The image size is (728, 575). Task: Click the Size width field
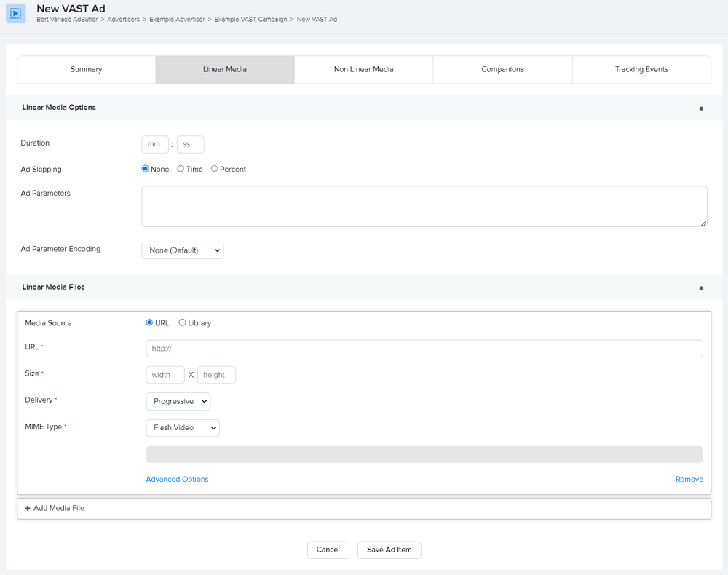coord(165,375)
